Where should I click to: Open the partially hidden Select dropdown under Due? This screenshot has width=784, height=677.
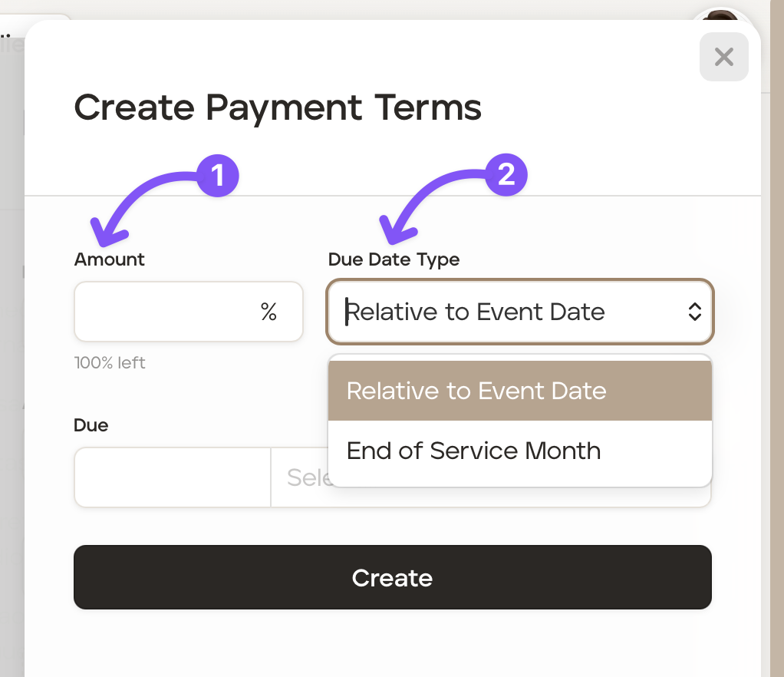point(299,477)
